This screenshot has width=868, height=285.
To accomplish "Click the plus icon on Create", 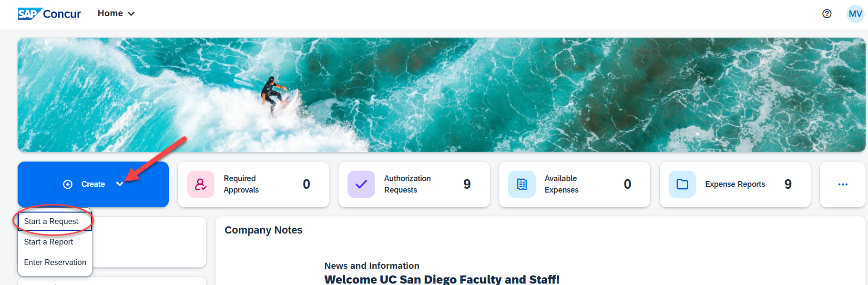I will pyautogui.click(x=68, y=184).
